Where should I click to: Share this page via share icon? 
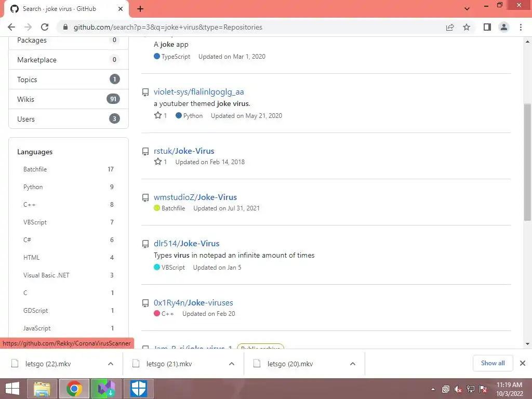pos(450,27)
